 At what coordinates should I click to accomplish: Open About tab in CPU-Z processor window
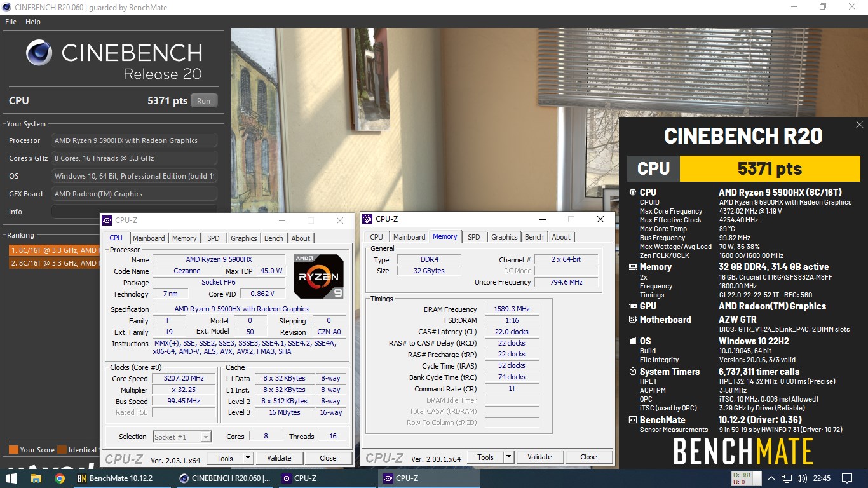tap(301, 238)
